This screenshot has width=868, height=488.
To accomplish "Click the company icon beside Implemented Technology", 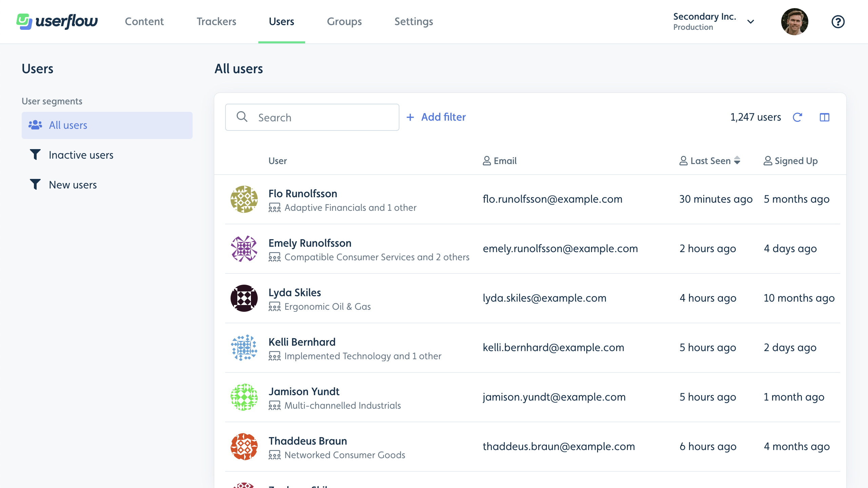I will 275,356.
